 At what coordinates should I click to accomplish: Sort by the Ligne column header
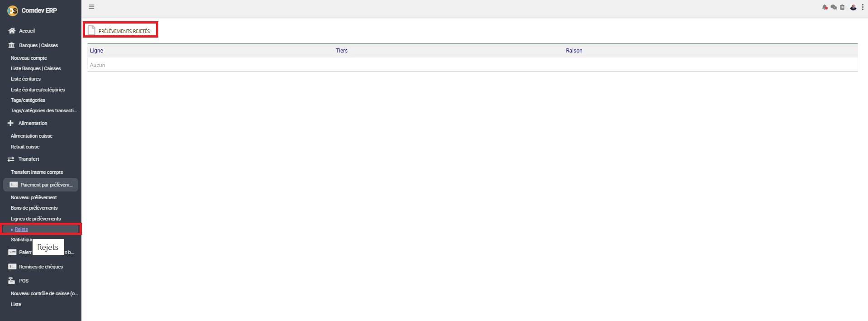[96, 51]
